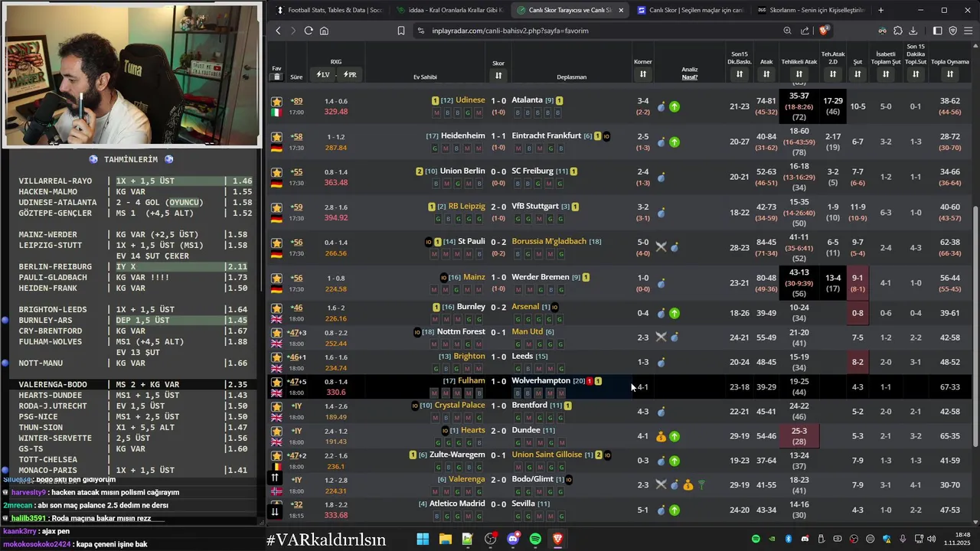Toggle favorite star for Heidenheim match

point(276,136)
